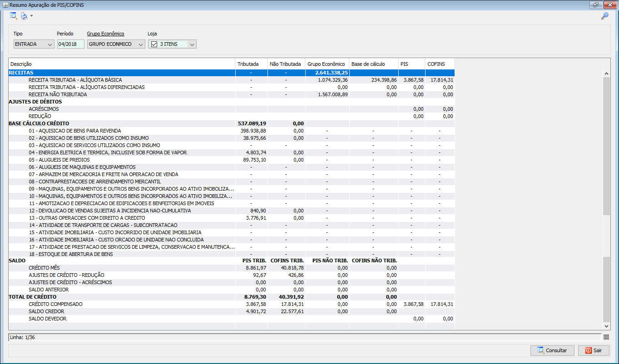Select 18 - ESTOQUE DE ABERTURA DE BENS
This screenshot has height=364, width=619.
232,254
